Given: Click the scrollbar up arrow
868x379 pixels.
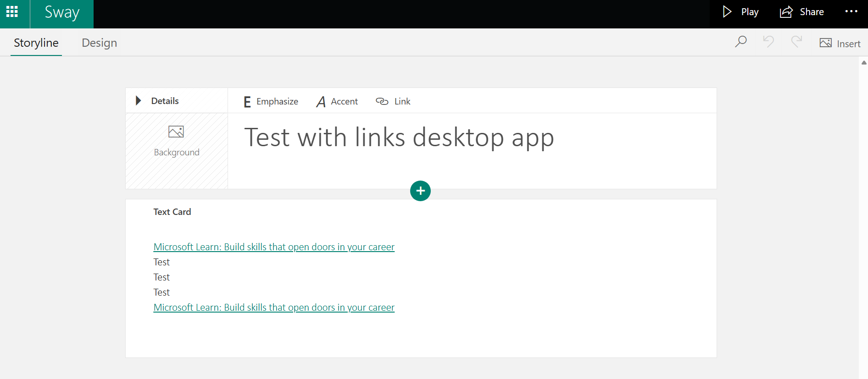Looking at the screenshot, I should pos(864,63).
